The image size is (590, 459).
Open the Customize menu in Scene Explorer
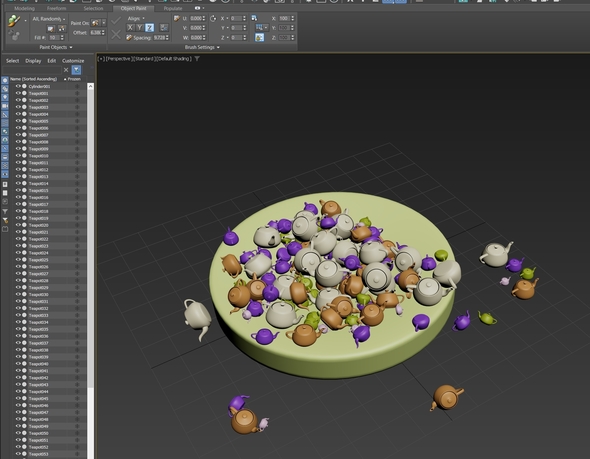(73, 61)
